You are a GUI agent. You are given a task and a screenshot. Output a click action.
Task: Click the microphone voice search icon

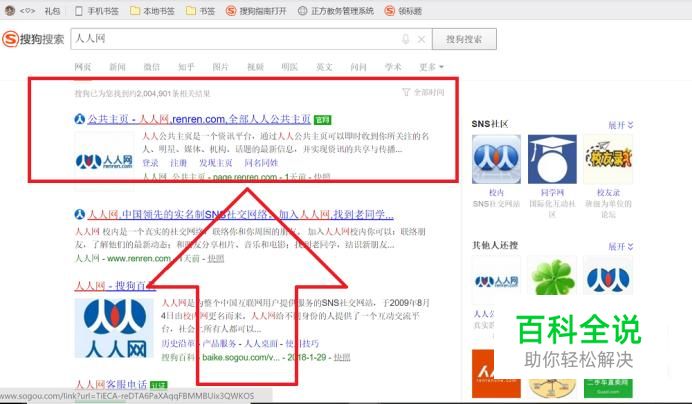coord(405,39)
